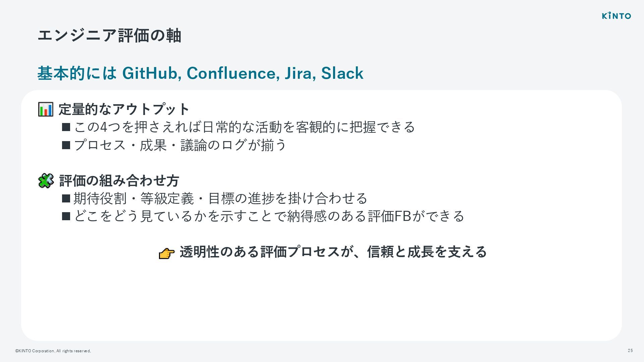
Task: Click the square bullet before プロセス・成果
Action: tap(66, 145)
